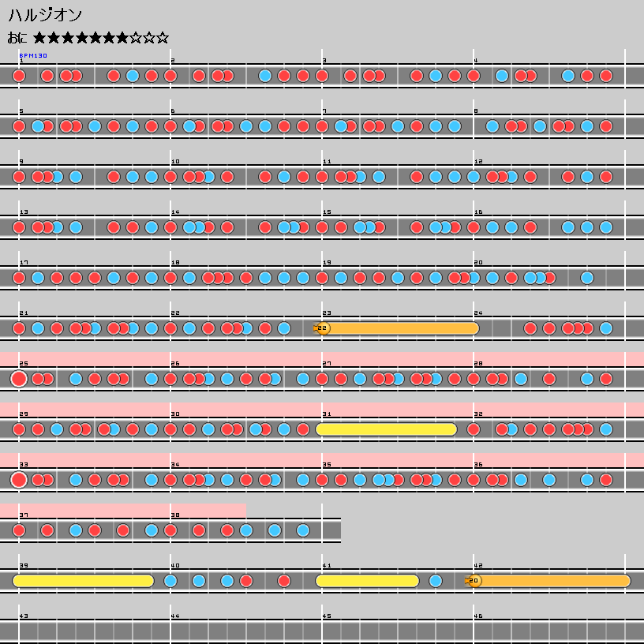The height and width of the screenshot is (644, 644).
Task: Select the yellow drumroll in measure 41
Action: click(367, 581)
